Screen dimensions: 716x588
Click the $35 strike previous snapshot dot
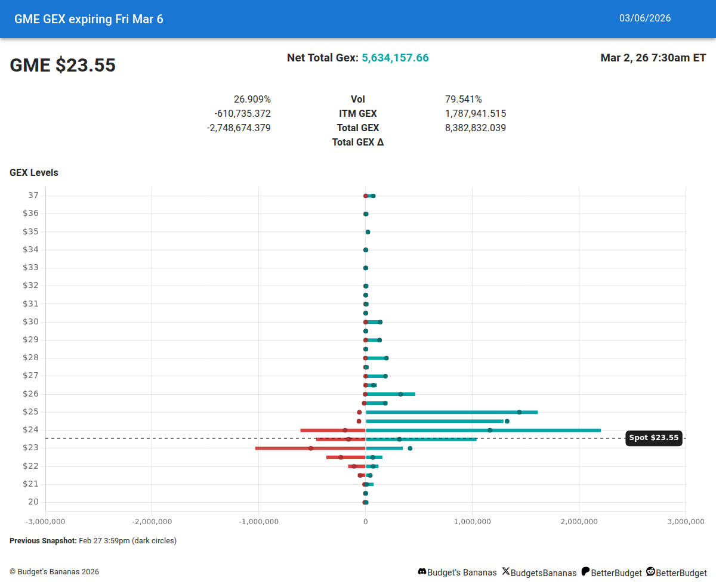coord(368,232)
